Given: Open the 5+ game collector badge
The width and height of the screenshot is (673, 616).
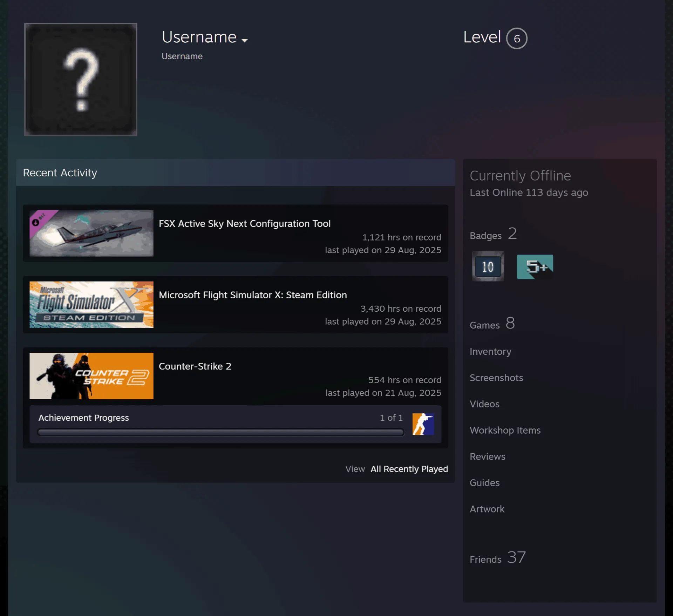Looking at the screenshot, I should click(x=535, y=267).
